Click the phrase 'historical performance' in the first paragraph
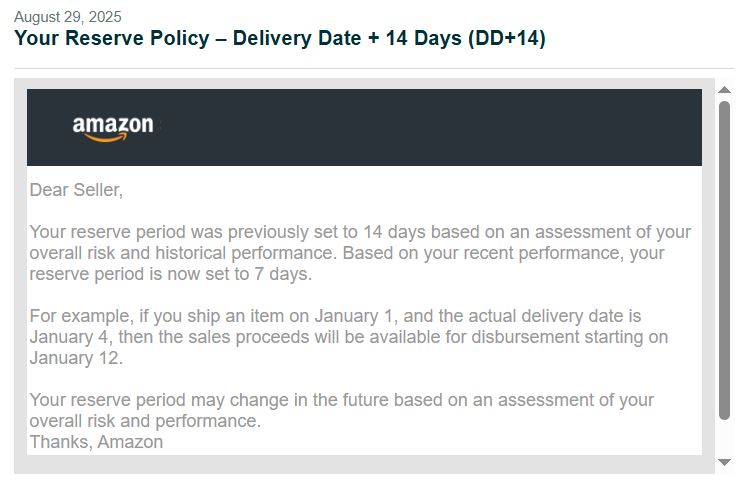 (x=247, y=253)
